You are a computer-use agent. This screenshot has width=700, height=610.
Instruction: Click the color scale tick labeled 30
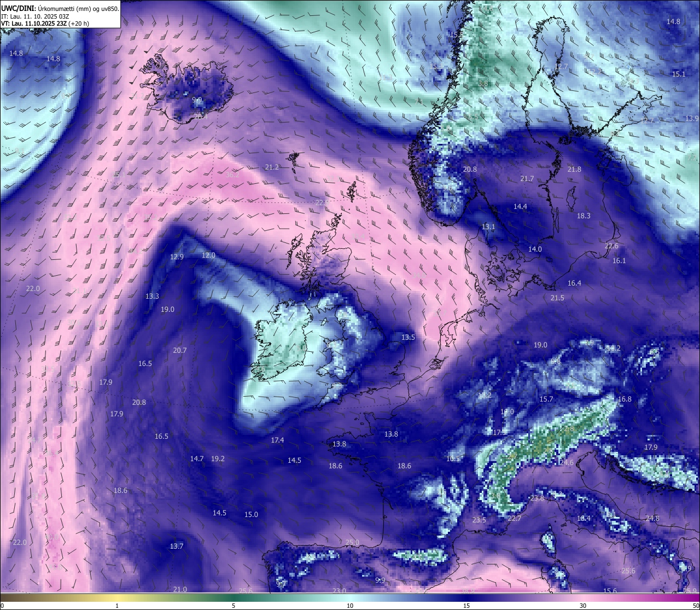point(583,606)
